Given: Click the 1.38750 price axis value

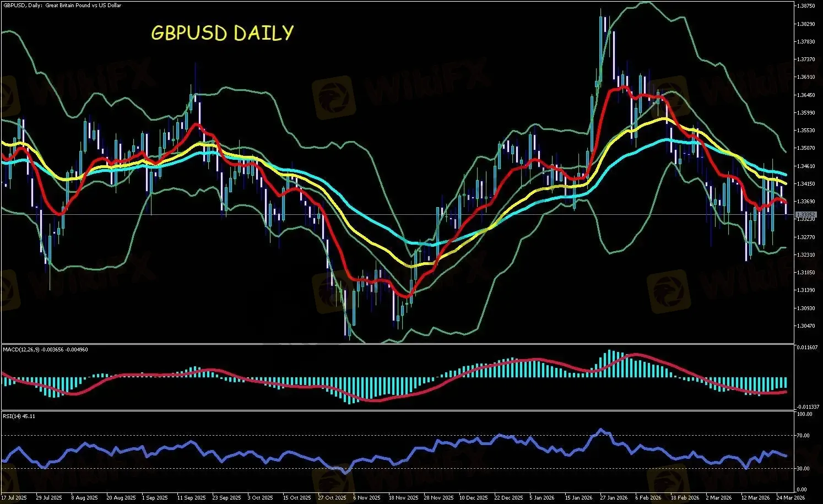Looking at the screenshot, I should [805, 6].
